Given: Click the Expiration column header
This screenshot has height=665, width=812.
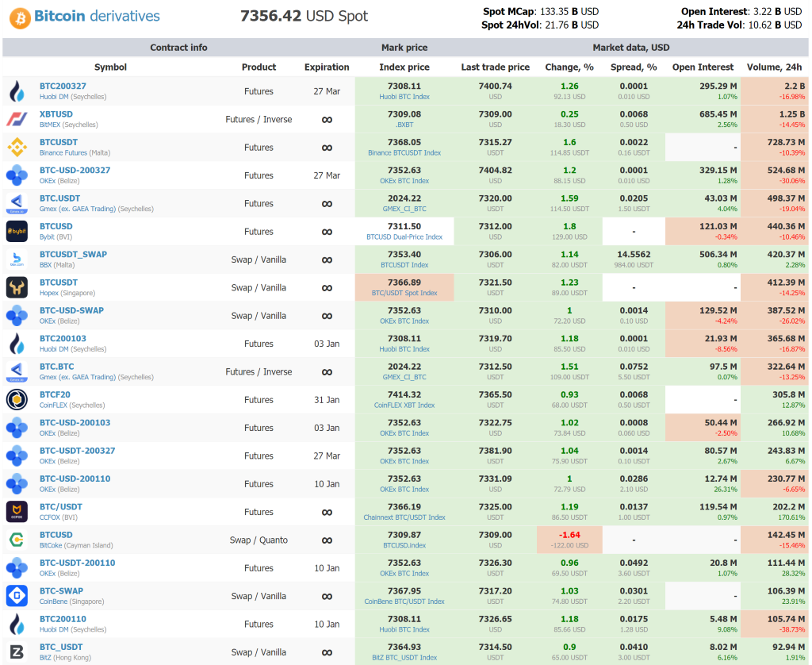Looking at the screenshot, I should pyautogui.click(x=327, y=67).
